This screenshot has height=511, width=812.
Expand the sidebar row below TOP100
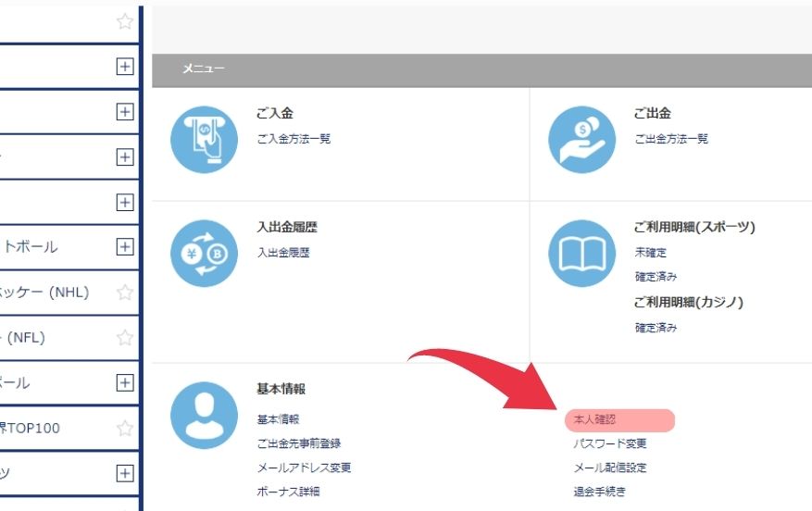125,473
